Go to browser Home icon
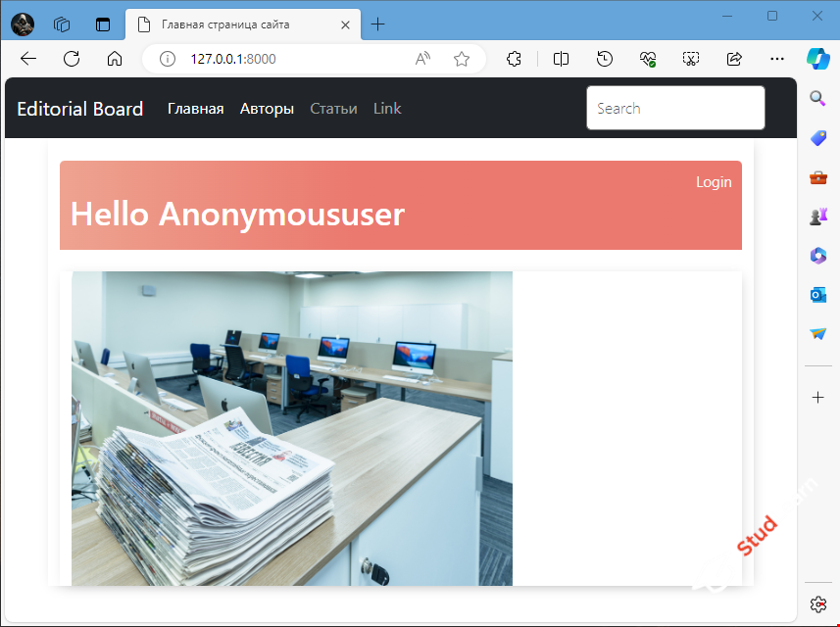 click(x=115, y=59)
